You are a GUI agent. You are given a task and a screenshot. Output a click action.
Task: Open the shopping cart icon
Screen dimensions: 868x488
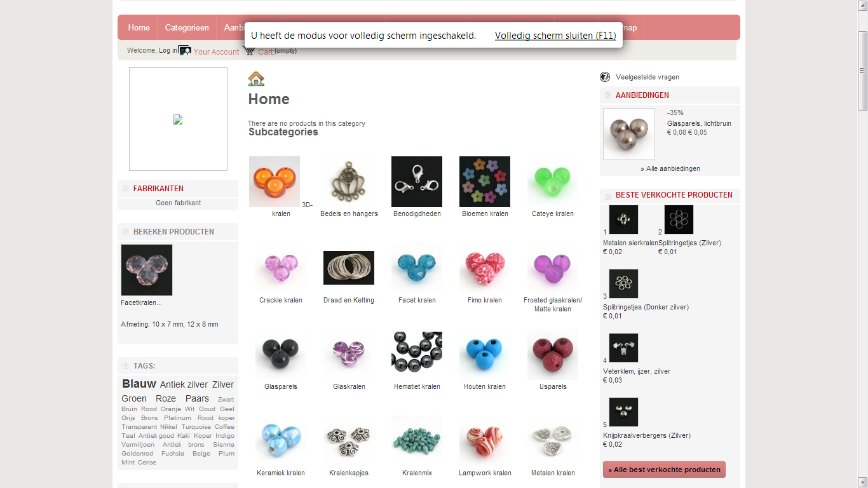(248, 51)
